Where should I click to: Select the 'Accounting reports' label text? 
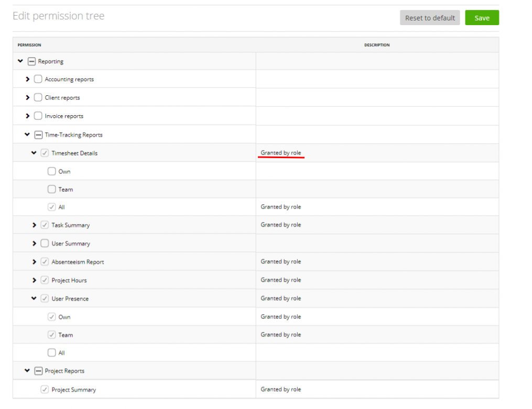(x=69, y=79)
